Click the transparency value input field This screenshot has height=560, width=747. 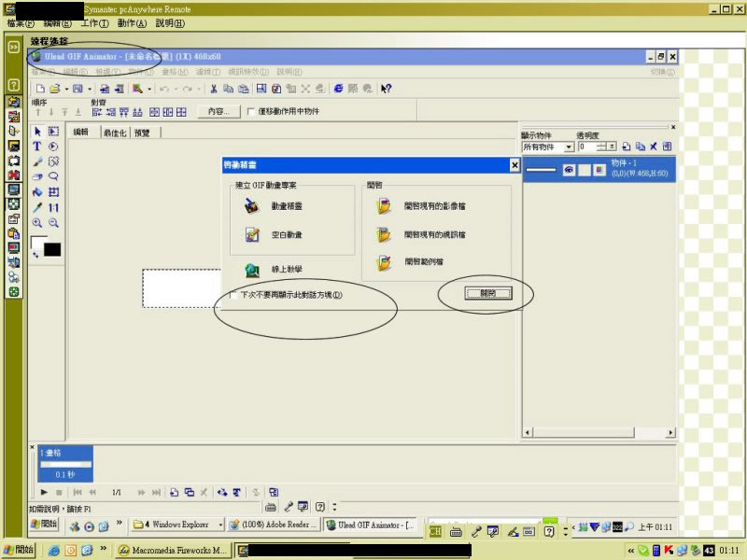[587, 147]
